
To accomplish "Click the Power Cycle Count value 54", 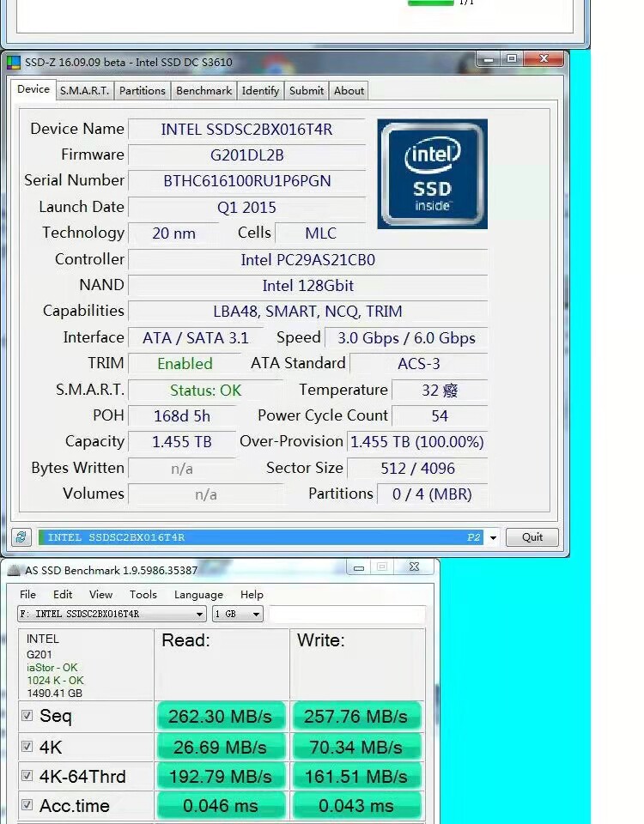I will 440,415.
